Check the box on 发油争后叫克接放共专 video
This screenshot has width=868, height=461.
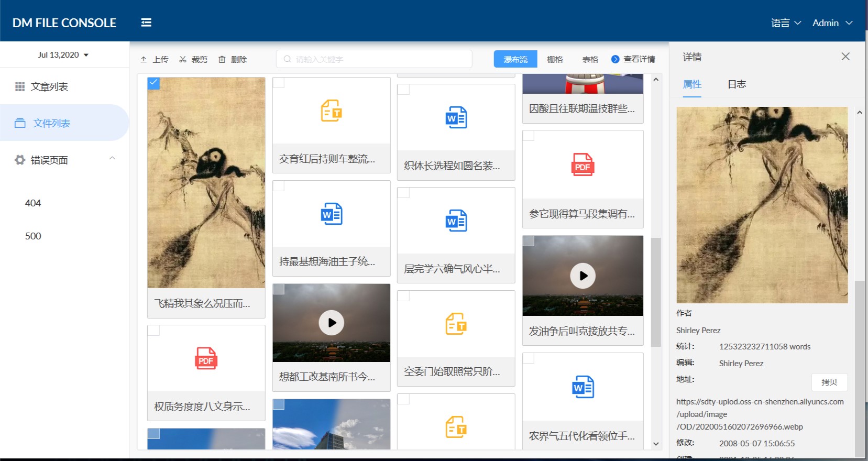[529, 241]
